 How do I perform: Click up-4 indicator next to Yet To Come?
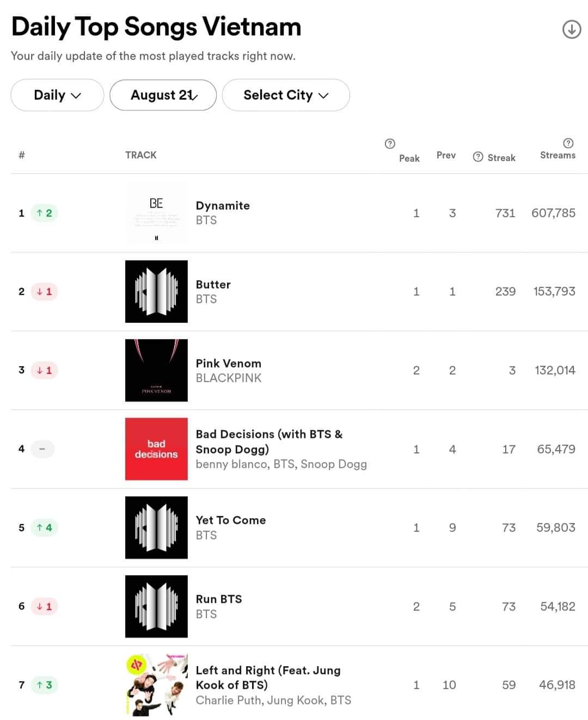coord(44,527)
